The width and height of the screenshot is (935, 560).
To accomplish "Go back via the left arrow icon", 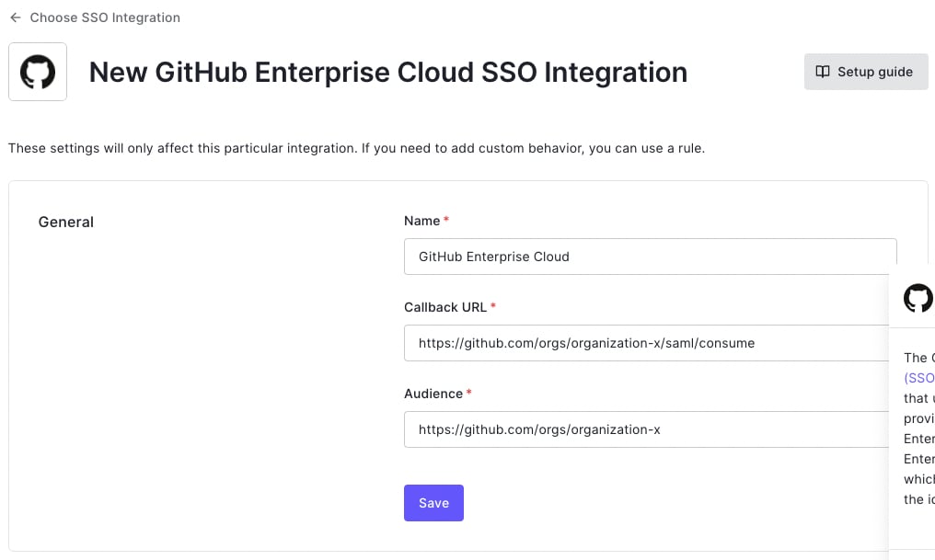I will [x=16, y=17].
